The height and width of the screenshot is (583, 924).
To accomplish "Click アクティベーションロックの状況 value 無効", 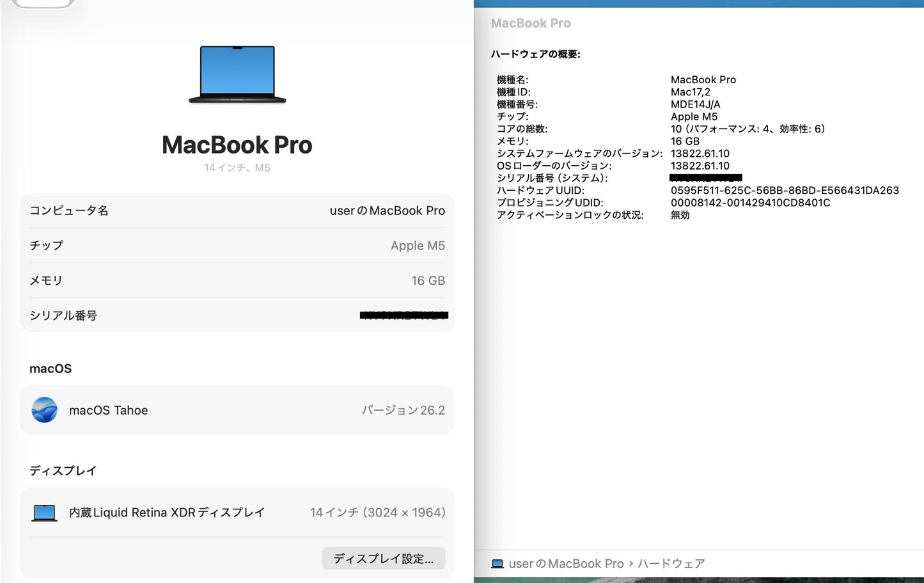I will tap(680, 215).
